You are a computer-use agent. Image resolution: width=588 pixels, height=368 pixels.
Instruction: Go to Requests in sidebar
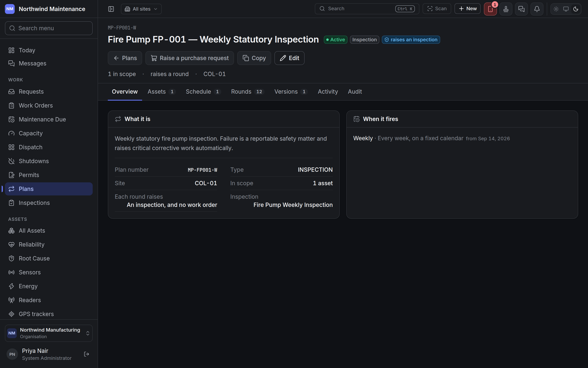(x=49, y=92)
